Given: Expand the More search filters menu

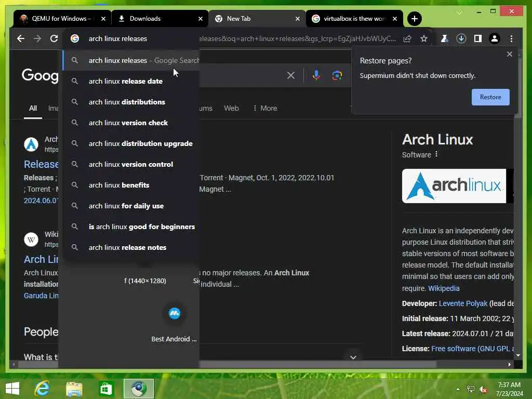Looking at the screenshot, I should click(265, 108).
